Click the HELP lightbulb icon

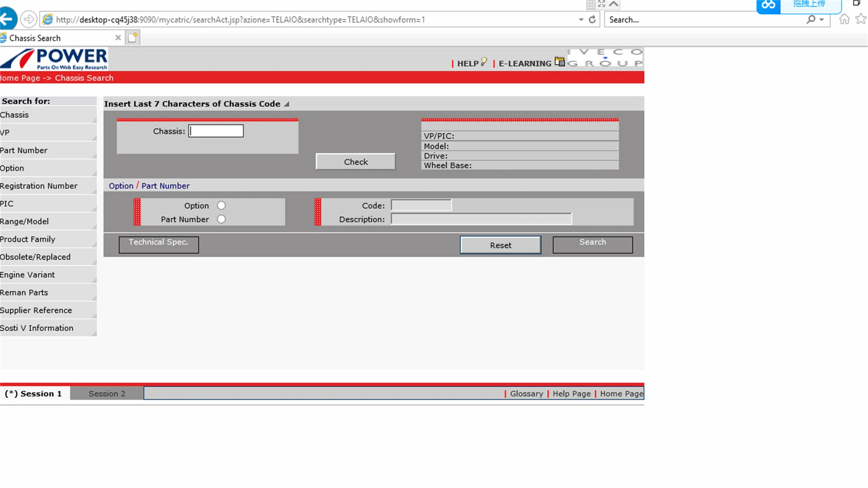(484, 61)
